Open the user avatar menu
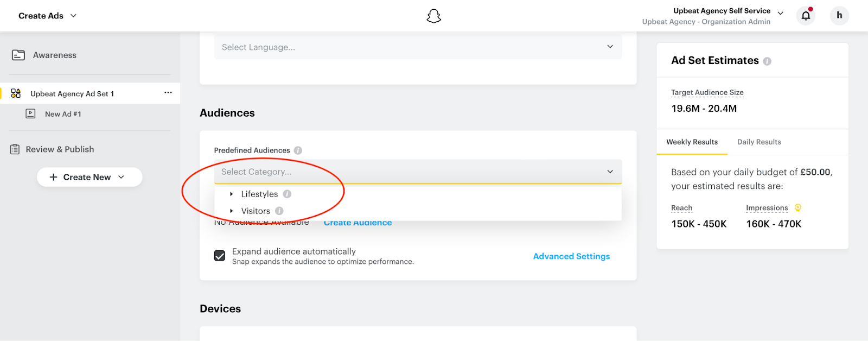868x341 pixels. (839, 15)
